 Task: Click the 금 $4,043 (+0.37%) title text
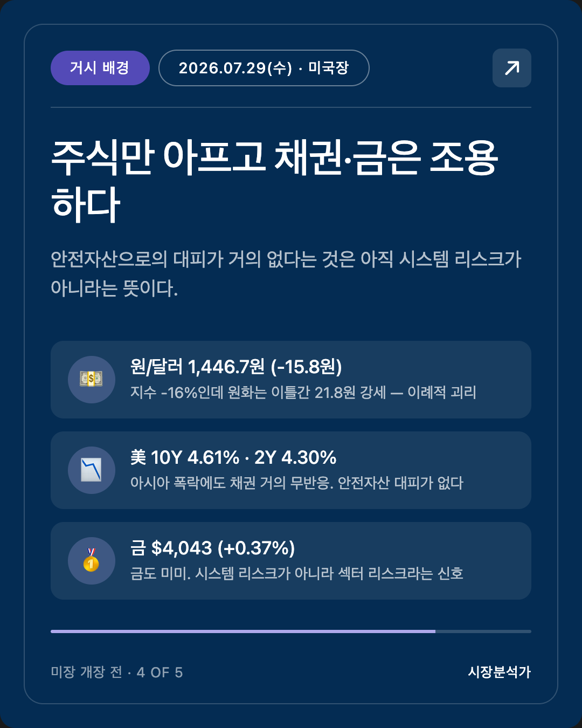pyautogui.click(x=213, y=548)
